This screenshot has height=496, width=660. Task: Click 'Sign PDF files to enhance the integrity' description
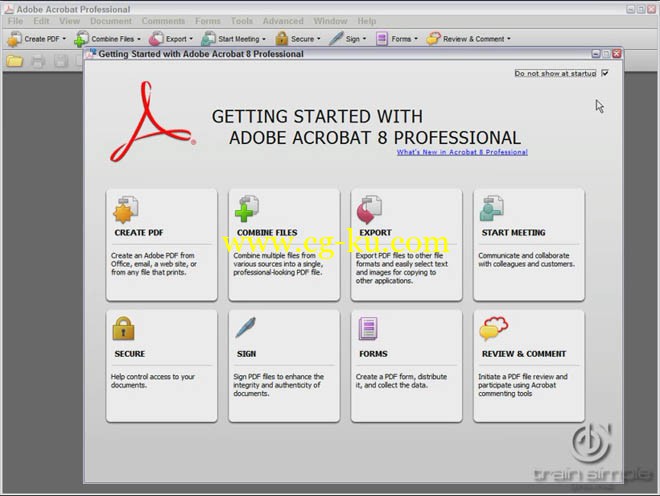click(x=279, y=385)
